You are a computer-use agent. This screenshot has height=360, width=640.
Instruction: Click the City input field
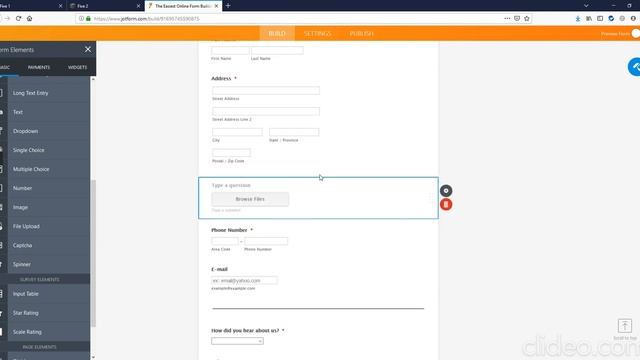click(237, 132)
